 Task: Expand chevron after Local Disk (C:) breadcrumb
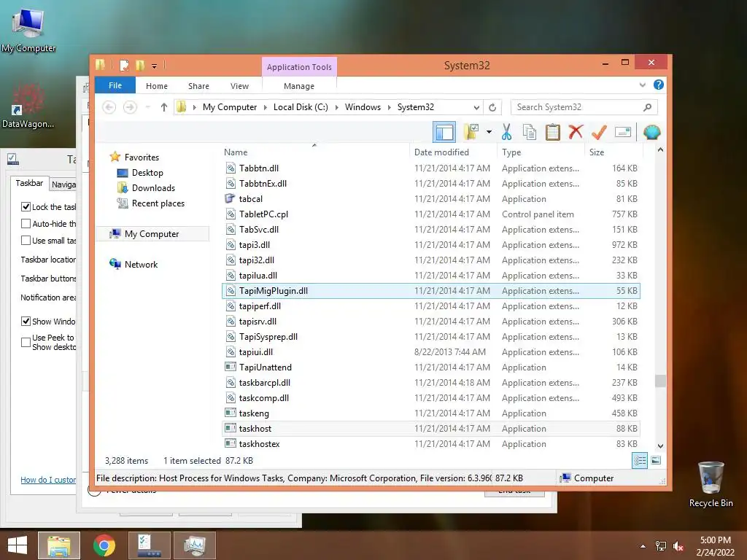pyautogui.click(x=336, y=107)
